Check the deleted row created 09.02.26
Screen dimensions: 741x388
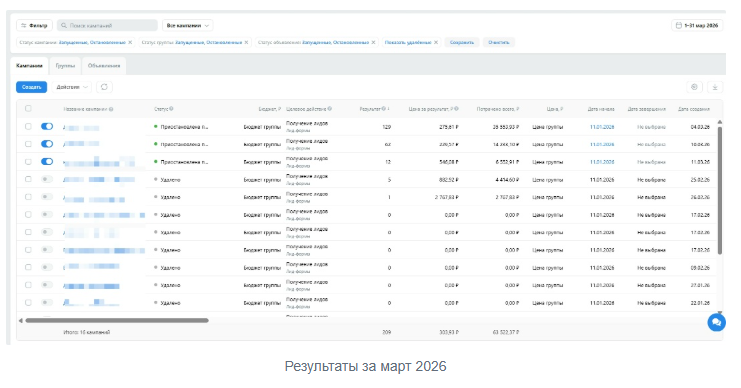28,267
